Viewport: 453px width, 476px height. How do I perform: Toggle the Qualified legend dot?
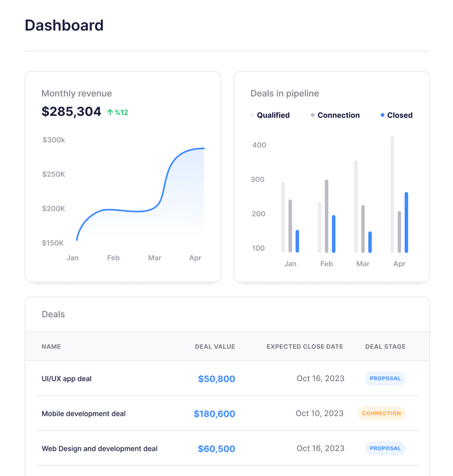click(x=252, y=115)
